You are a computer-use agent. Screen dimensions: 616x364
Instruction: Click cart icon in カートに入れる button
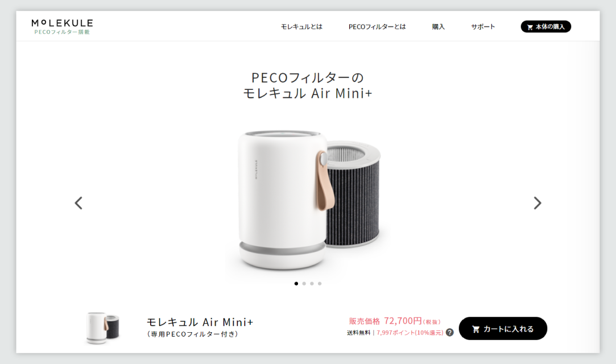click(x=476, y=329)
